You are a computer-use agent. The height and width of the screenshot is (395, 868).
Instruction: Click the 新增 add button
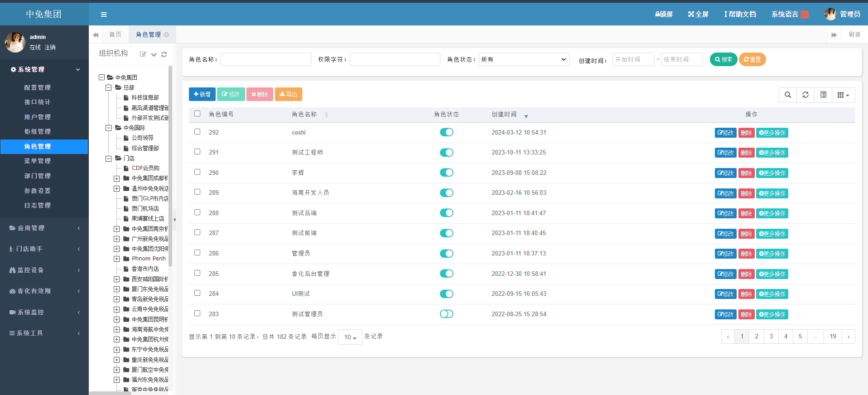tap(202, 94)
